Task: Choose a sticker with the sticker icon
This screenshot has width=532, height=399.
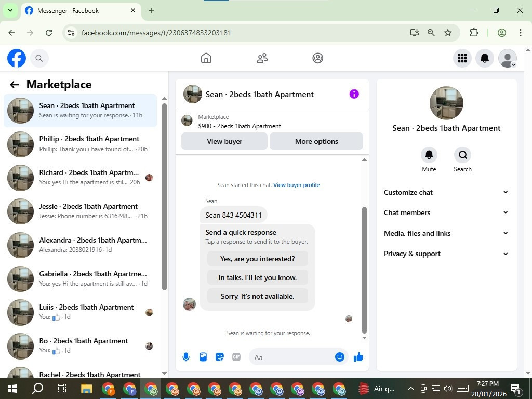Action: tap(220, 357)
